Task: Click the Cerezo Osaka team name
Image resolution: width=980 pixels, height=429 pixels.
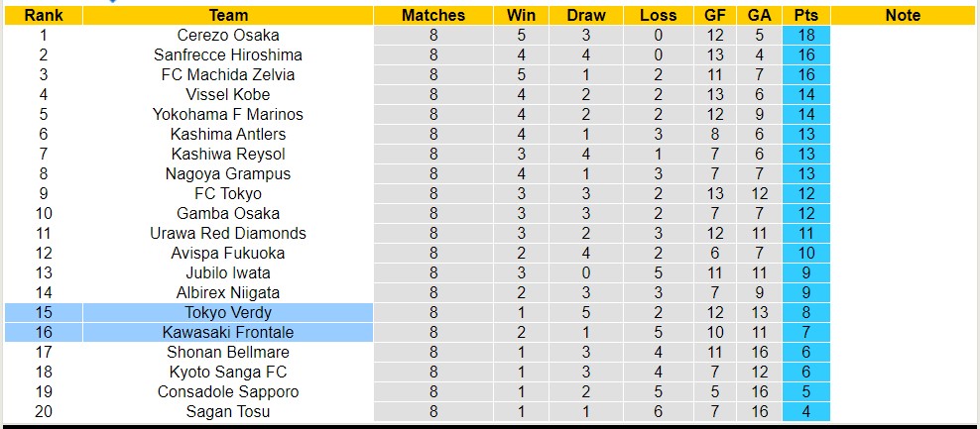Action: point(228,35)
